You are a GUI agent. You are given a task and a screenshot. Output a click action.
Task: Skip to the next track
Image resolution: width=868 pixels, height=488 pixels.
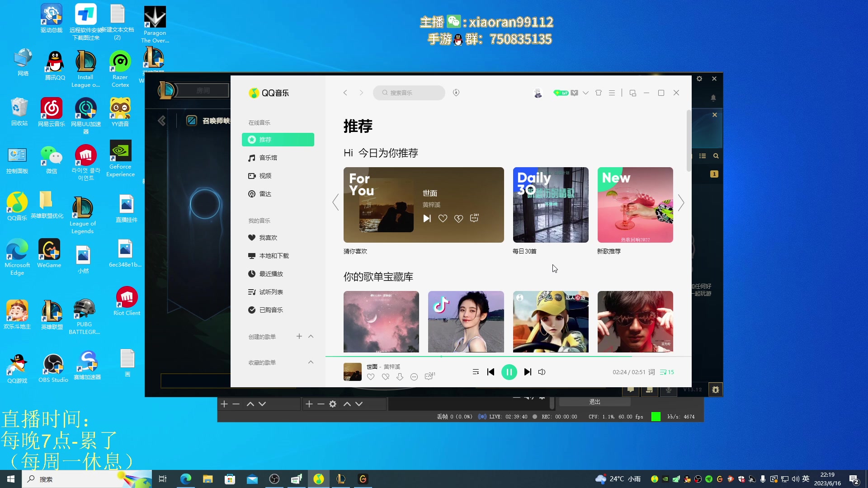[528, 372]
